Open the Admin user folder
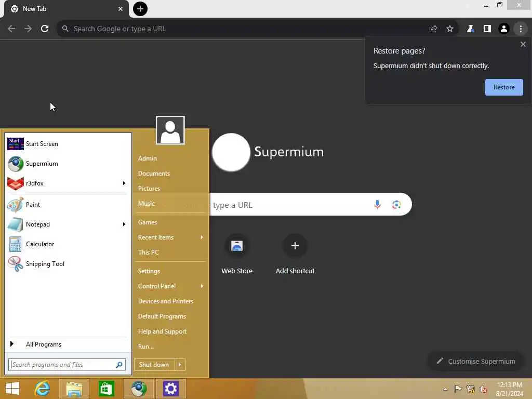This screenshot has width=532, height=399. [148, 158]
